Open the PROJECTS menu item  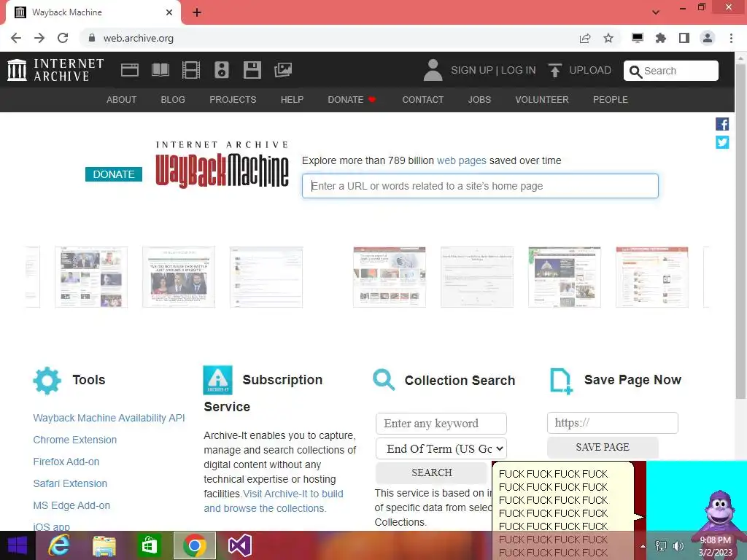click(x=233, y=99)
